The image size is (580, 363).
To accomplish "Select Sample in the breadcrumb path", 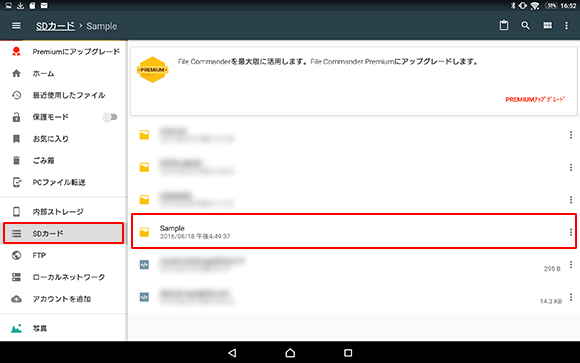I will pos(102,26).
